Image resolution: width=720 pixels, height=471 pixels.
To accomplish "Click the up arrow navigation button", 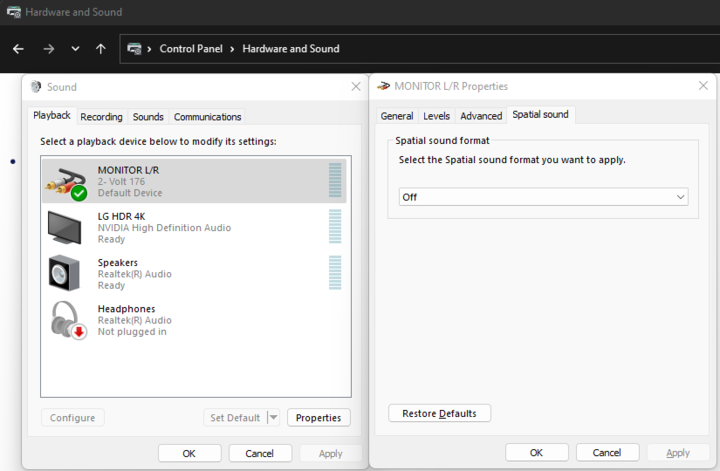I will coord(101,49).
